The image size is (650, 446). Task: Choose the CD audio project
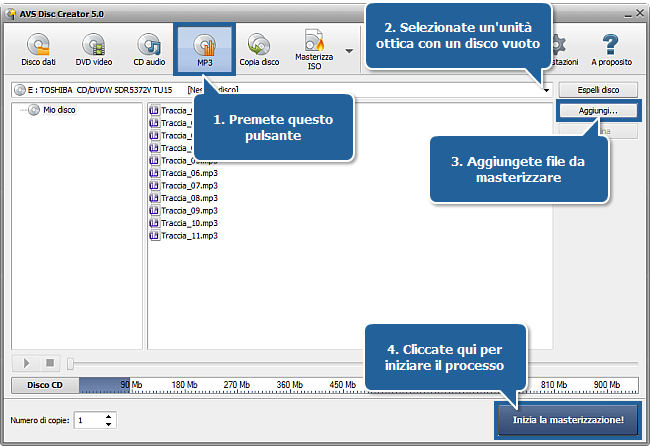pos(149,50)
